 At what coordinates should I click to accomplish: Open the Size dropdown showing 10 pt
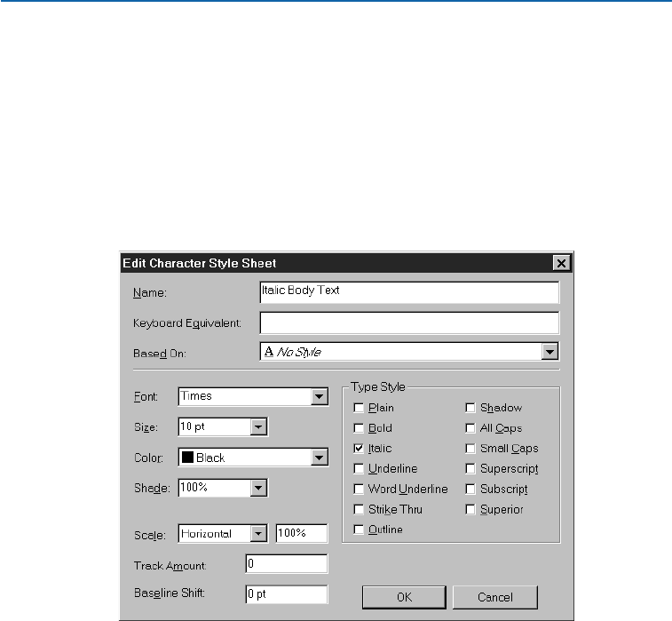258,426
